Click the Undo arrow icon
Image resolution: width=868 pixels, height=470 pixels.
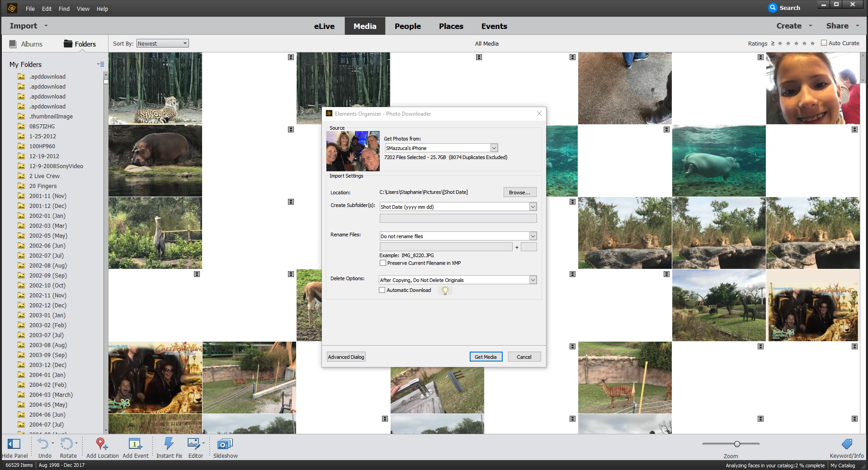pos(42,444)
